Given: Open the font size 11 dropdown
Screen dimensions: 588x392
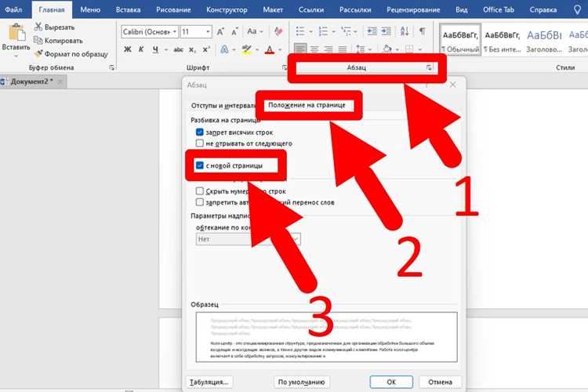Looking at the screenshot, I should tap(208, 32).
